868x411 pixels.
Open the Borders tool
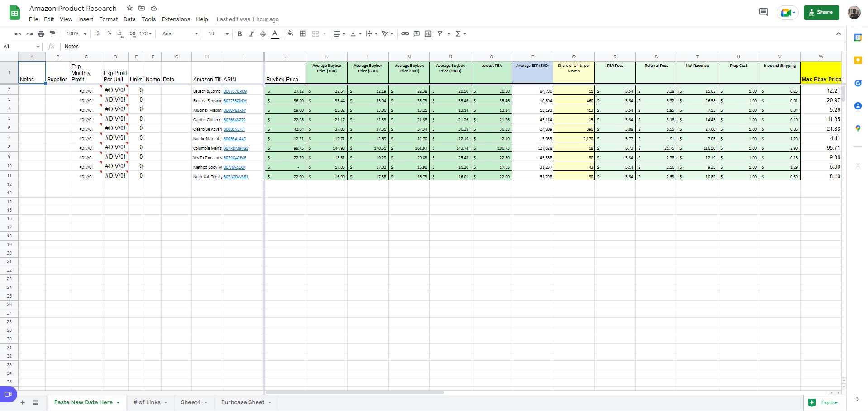(303, 33)
